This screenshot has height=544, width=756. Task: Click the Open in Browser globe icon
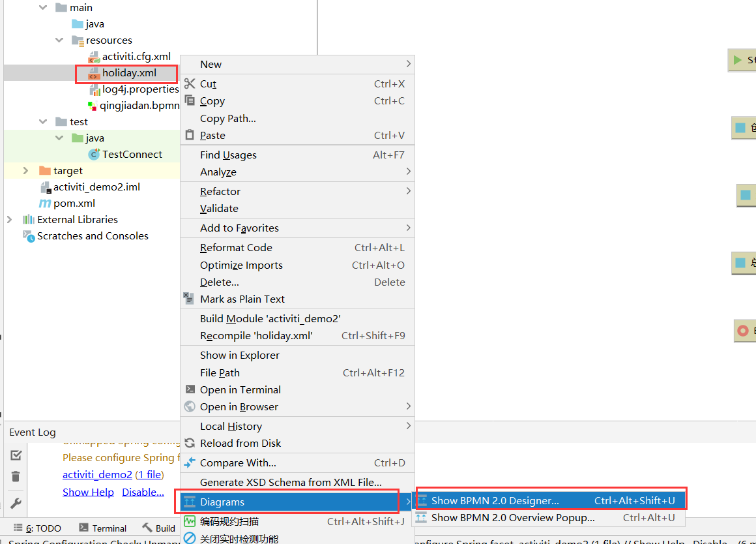click(190, 406)
